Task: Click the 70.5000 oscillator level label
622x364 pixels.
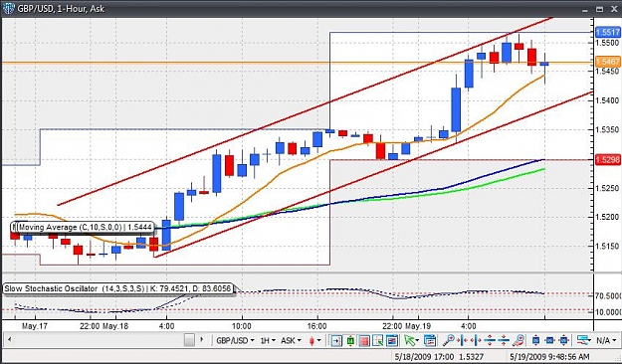Action: [x=608, y=295]
